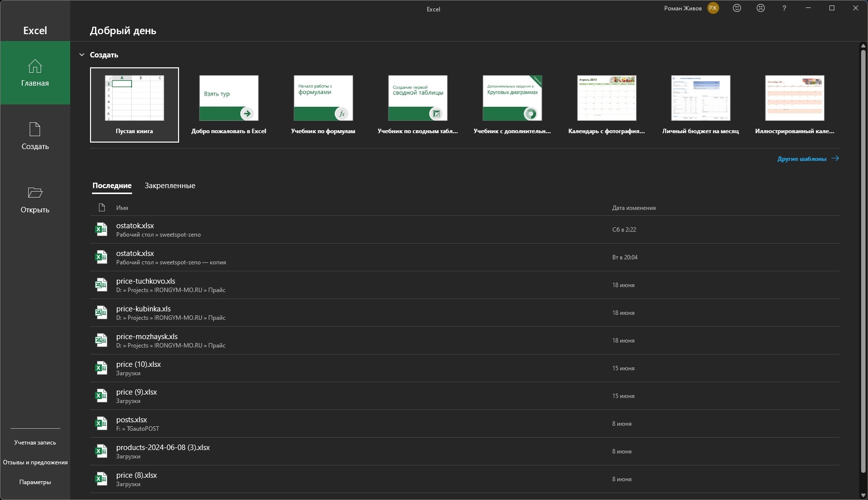This screenshot has width=868, height=500.
Task: Click the file type icon in list header
Action: coord(102,207)
